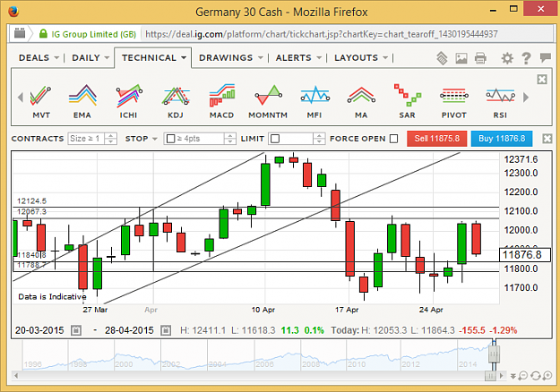Click the padlock site identity icon
The height and width of the screenshot is (392, 560).
click(43, 34)
